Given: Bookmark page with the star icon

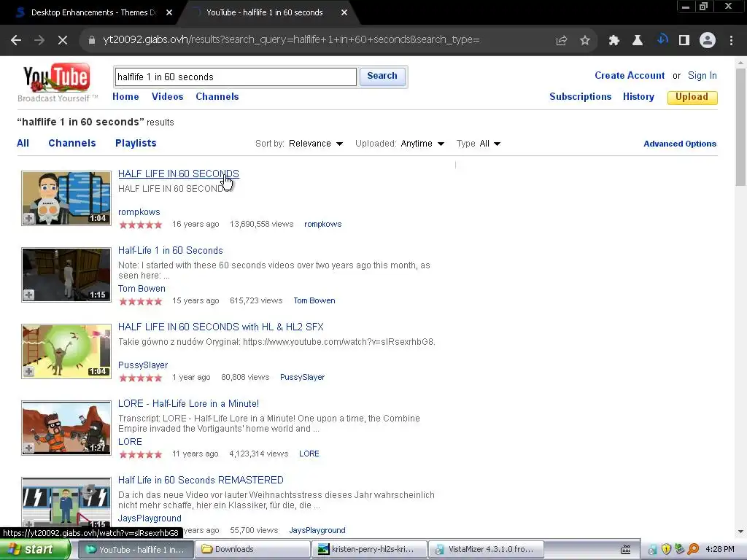Looking at the screenshot, I should point(585,41).
